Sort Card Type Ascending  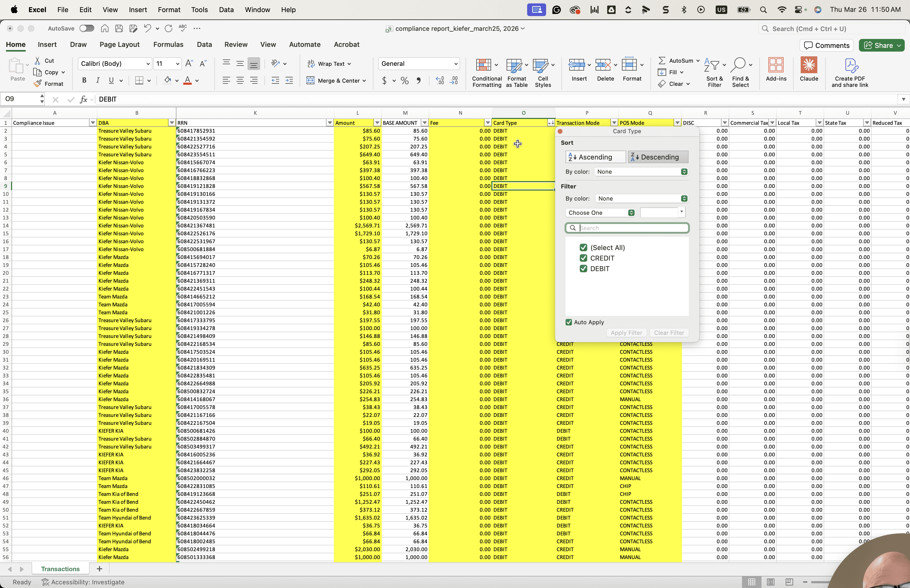595,157
